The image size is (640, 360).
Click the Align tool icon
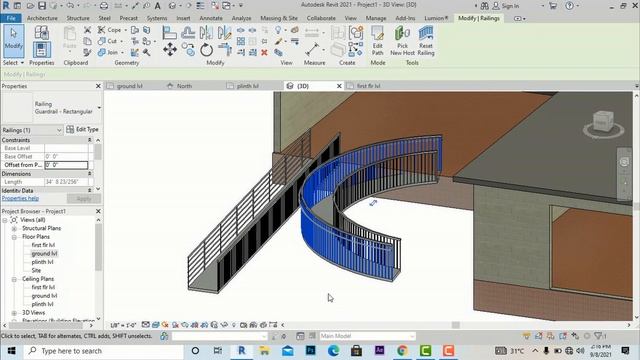click(x=169, y=32)
